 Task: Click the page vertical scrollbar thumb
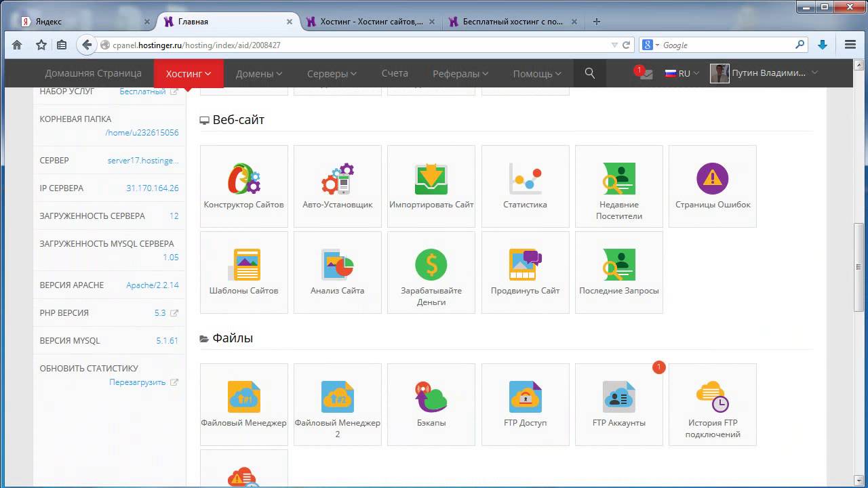(x=858, y=267)
